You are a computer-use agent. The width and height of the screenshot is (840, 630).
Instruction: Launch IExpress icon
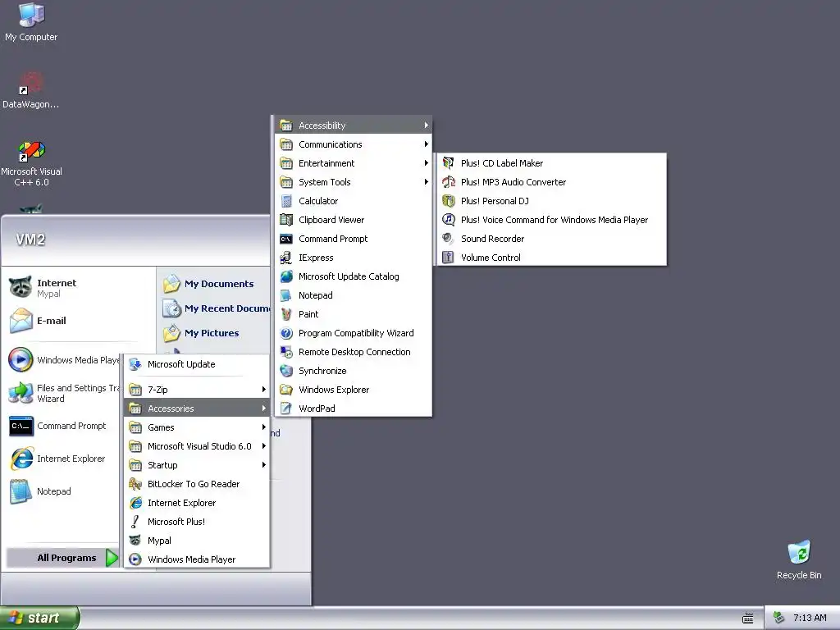pos(286,257)
